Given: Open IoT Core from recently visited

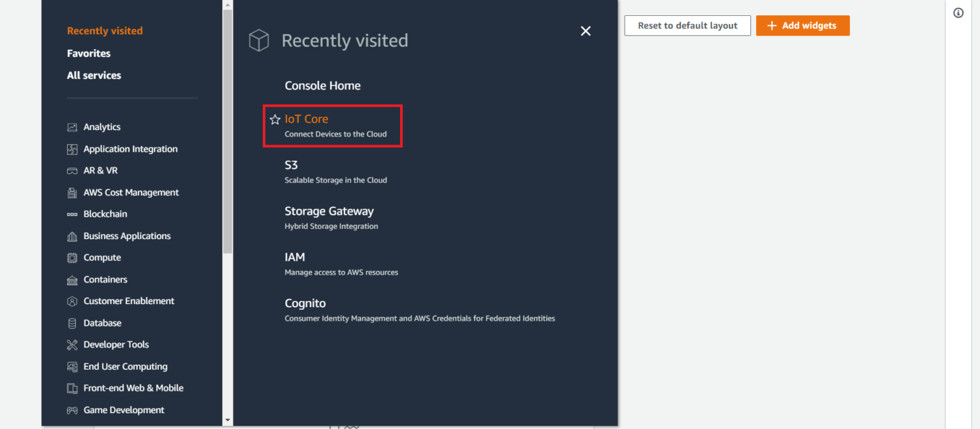Looking at the screenshot, I should [307, 119].
